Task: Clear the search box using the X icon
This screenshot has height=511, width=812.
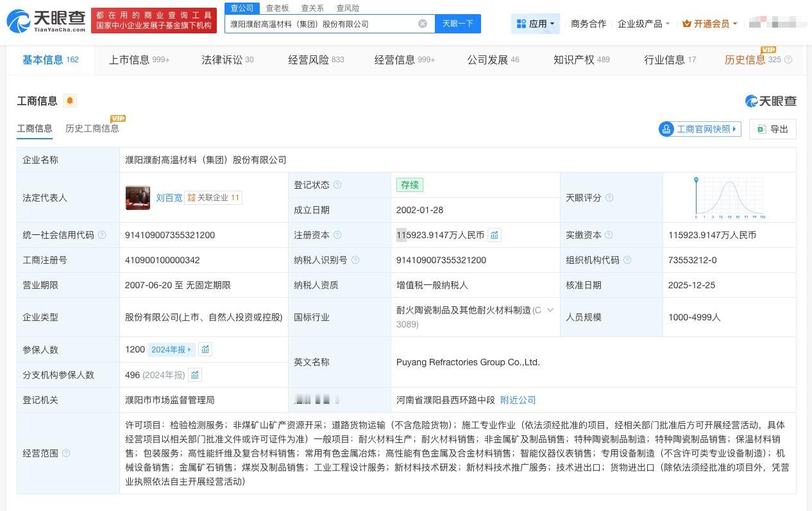Action: click(422, 23)
